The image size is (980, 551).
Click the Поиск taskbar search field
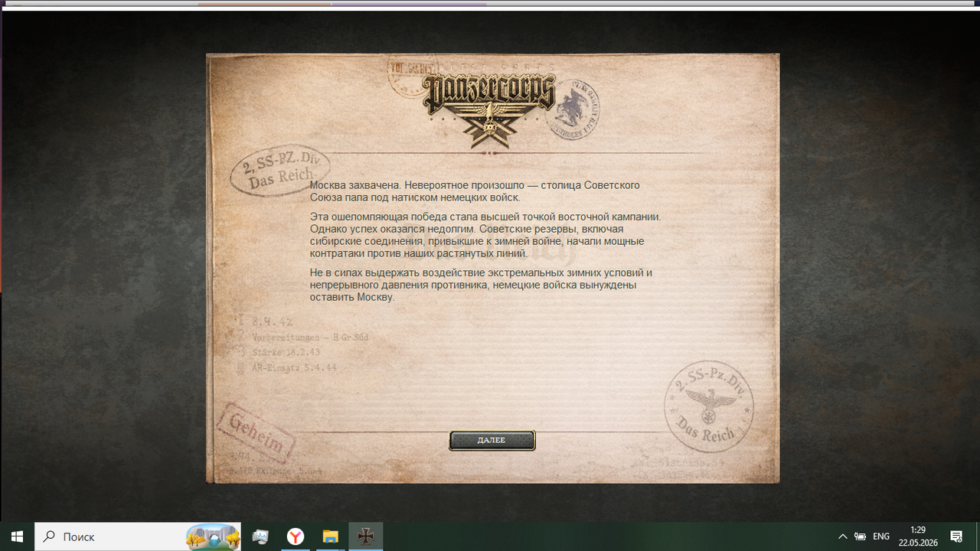point(139,536)
